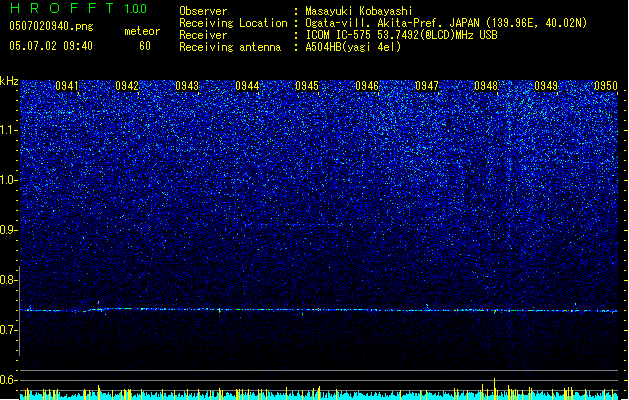Click the 0944 time marker

click(x=247, y=86)
